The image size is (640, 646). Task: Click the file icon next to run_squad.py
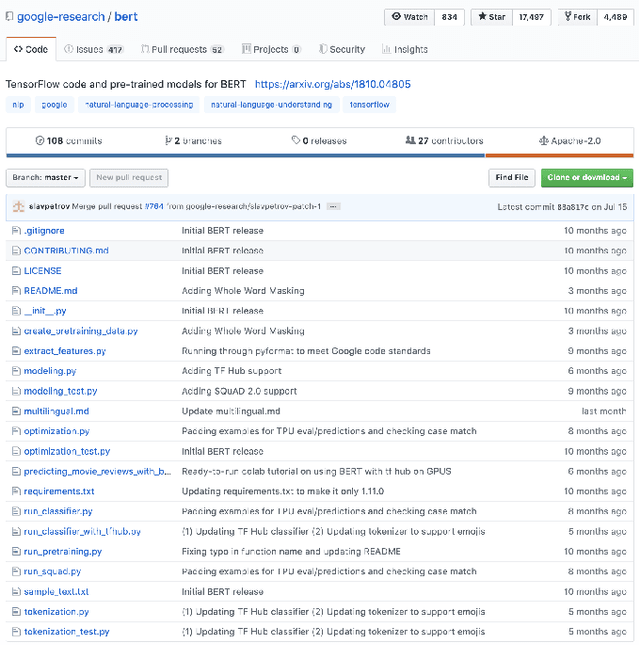click(x=16, y=571)
